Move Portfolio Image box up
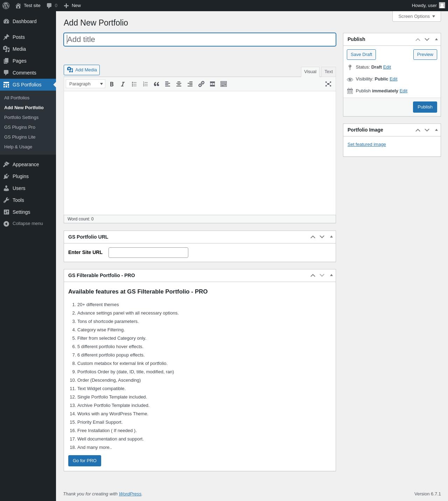 point(418,130)
